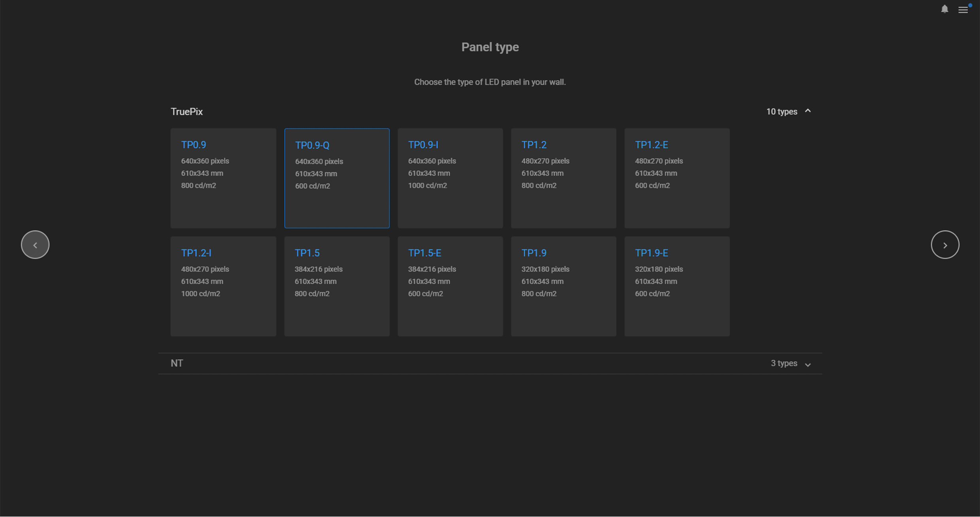Collapse the TruePix panel section
This screenshot has height=517, width=980.
(808, 111)
